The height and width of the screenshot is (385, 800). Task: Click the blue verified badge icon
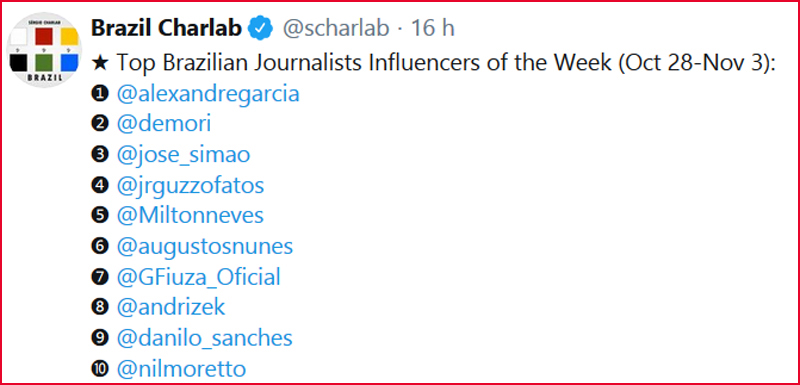(260, 29)
